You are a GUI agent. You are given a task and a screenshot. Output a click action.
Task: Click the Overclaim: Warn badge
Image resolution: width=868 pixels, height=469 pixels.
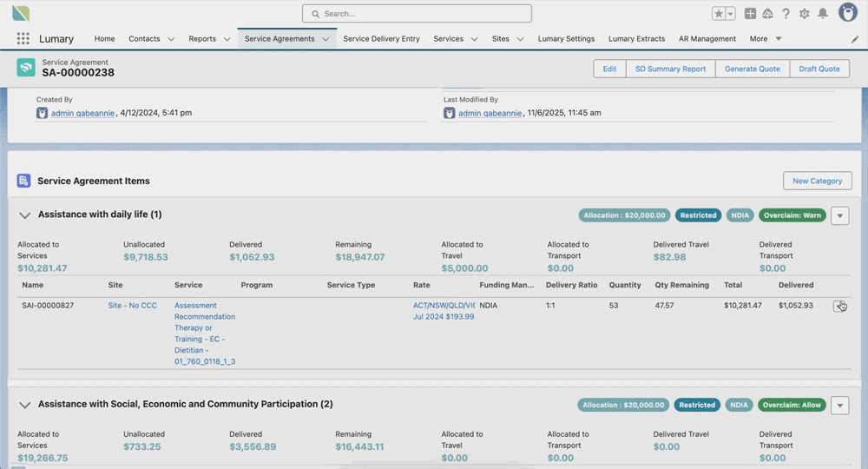point(792,215)
